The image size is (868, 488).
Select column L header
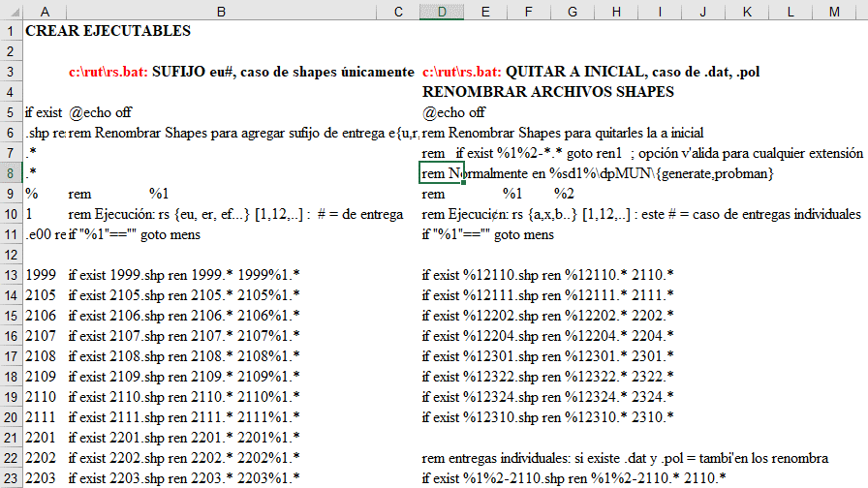pos(790,12)
